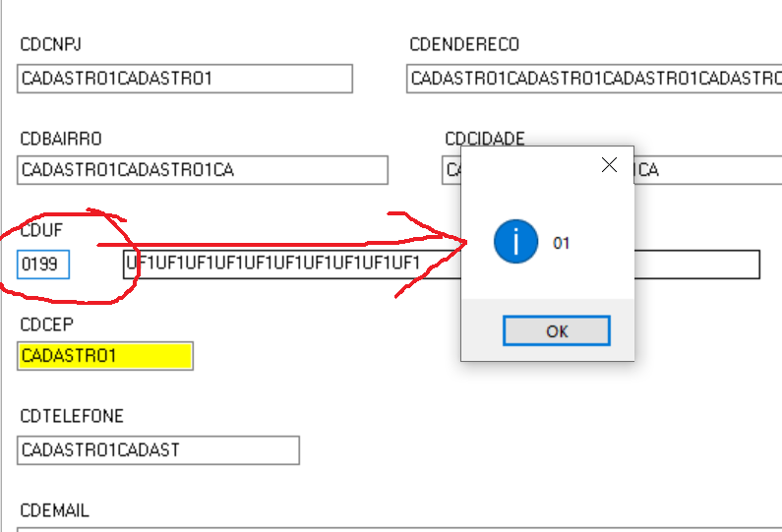Click the blue information icon in dialog
782x532 pixels.
[x=516, y=242]
